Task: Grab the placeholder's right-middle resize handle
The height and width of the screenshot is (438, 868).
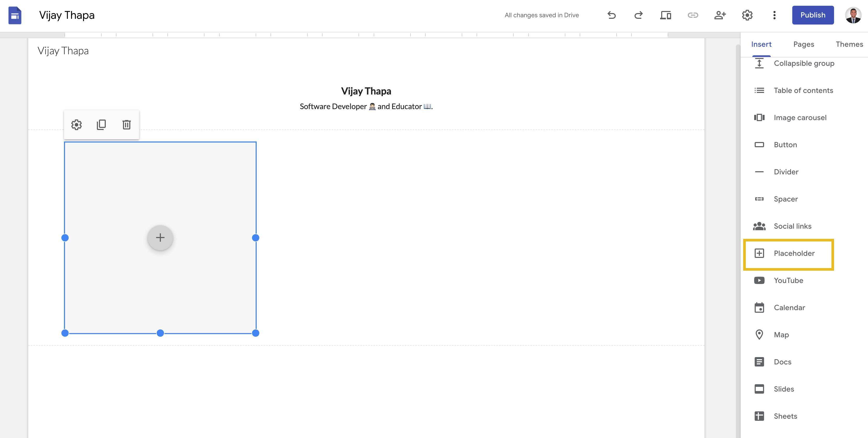Action: [x=256, y=238]
